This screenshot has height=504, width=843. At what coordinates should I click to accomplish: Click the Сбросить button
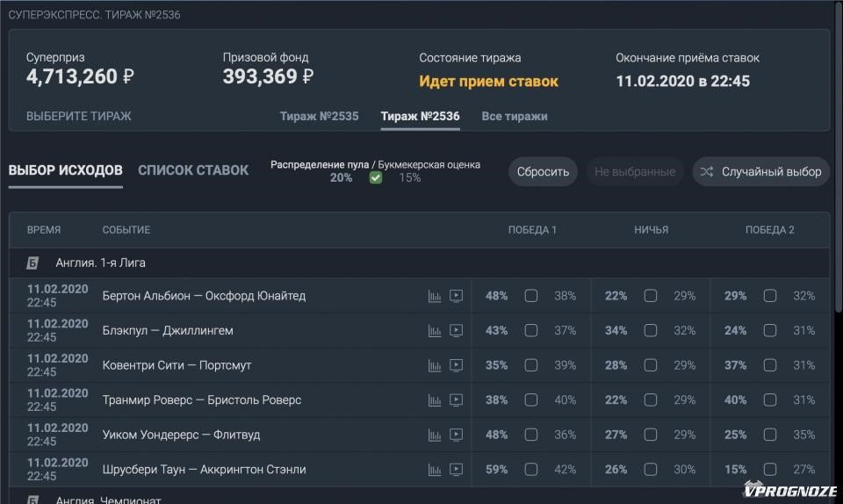click(543, 172)
